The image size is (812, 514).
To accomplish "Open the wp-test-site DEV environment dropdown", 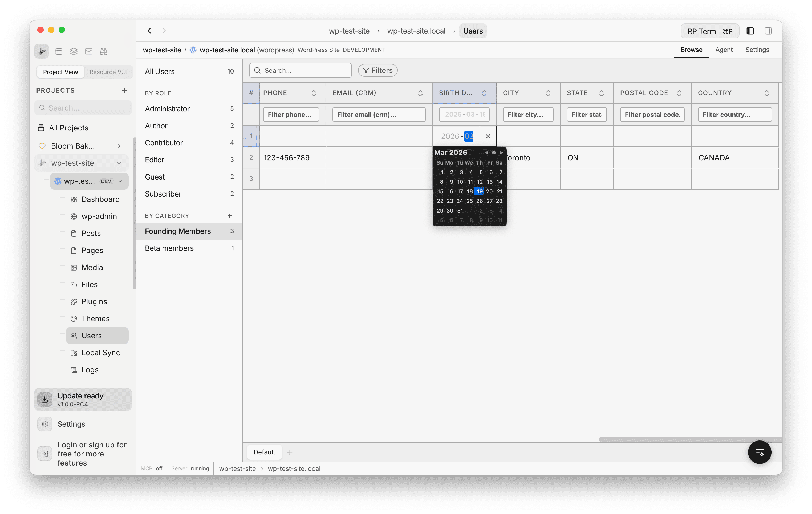I will 120,181.
